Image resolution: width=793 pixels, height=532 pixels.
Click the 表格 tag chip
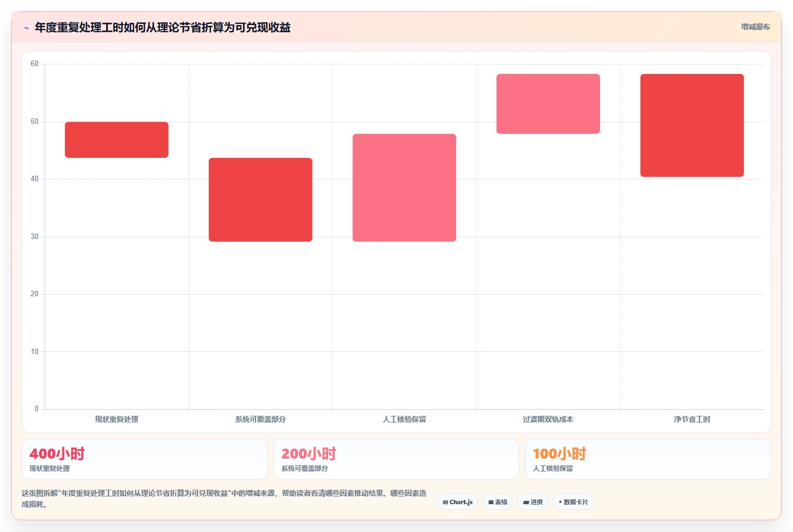point(498,502)
